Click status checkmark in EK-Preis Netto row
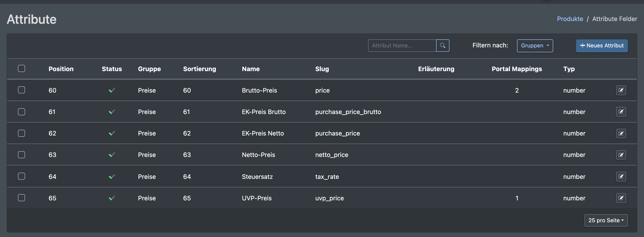 click(x=112, y=133)
